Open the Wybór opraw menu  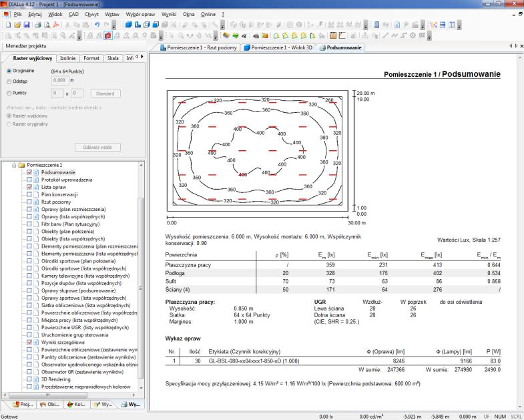pyautogui.click(x=140, y=15)
